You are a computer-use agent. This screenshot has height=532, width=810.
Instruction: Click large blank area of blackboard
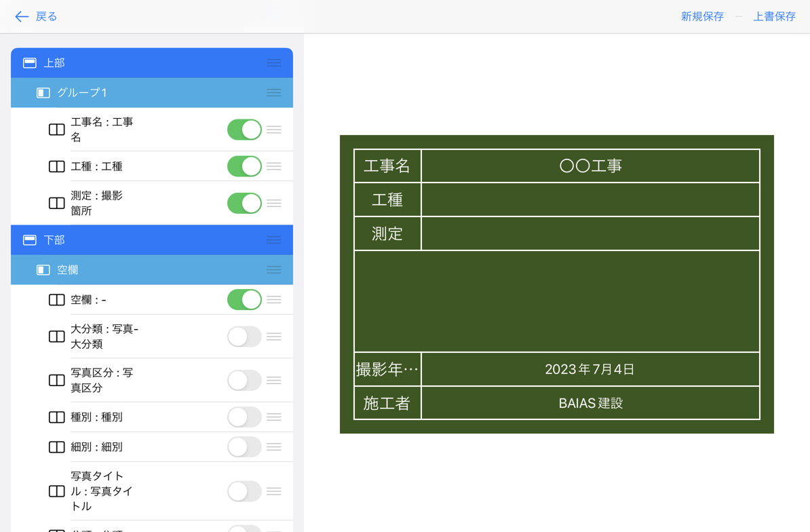point(557,302)
